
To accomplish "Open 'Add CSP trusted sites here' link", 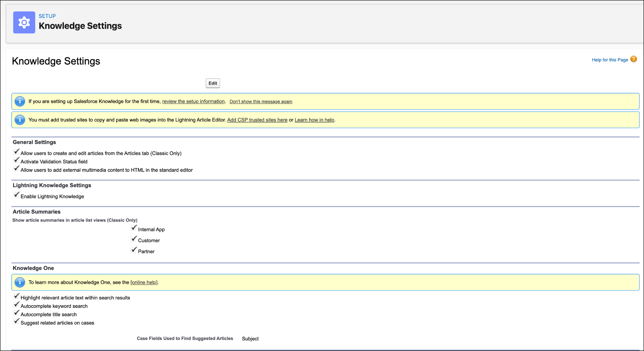I will [x=257, y=120].
